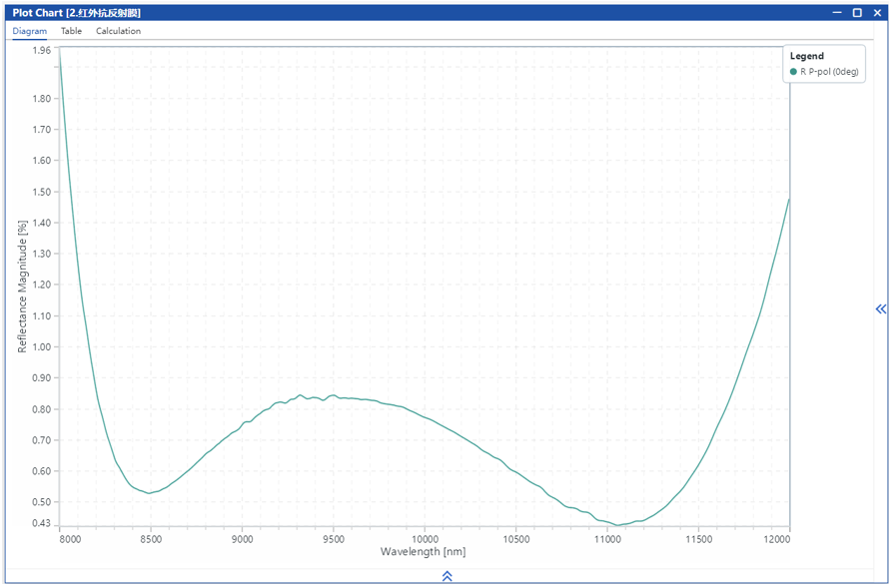The image size is (892, 588).
Task: Click the 10500 x-axis tick label
Action: pyautogui.click(x=516, y=539)
